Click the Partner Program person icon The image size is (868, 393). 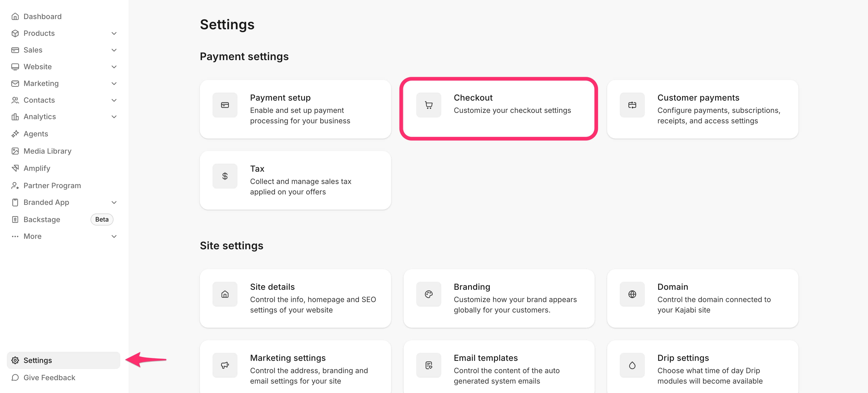click(15, 186)
